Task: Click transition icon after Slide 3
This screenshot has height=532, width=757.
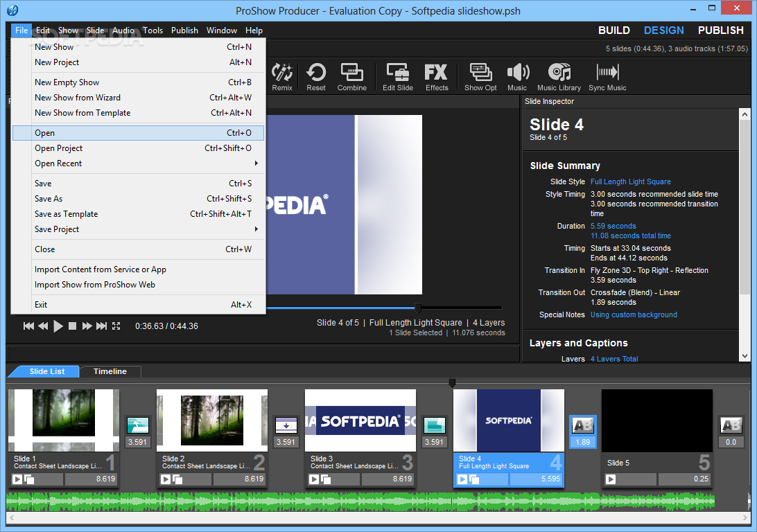Action: [434, 425]
